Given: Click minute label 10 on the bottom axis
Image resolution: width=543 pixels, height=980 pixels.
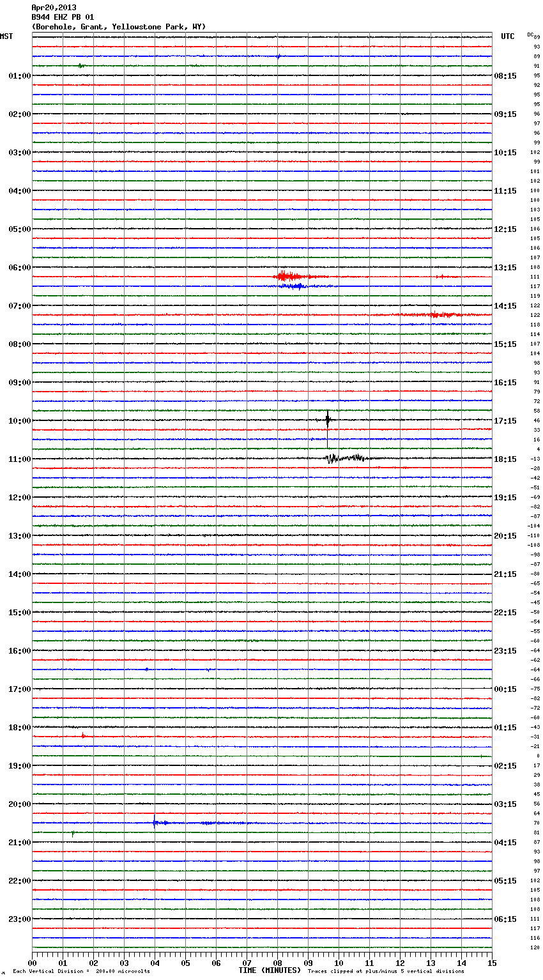Looking at the screenshot, I should click(x=339, y=963).
